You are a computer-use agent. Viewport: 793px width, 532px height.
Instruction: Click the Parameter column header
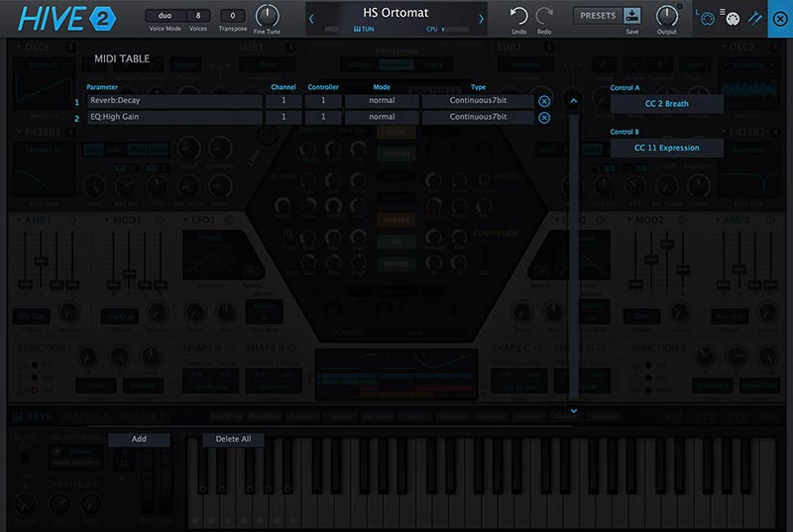(102, 87)
